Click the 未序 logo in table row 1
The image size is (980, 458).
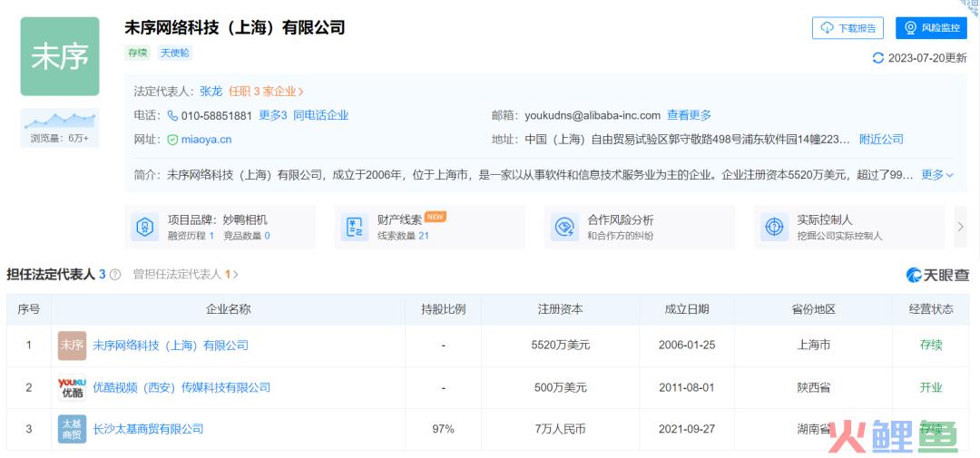(x=72, y=346)
